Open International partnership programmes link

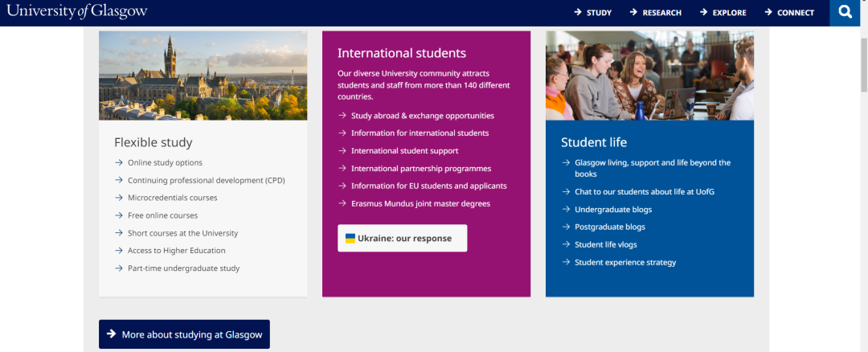coord(421,168)
